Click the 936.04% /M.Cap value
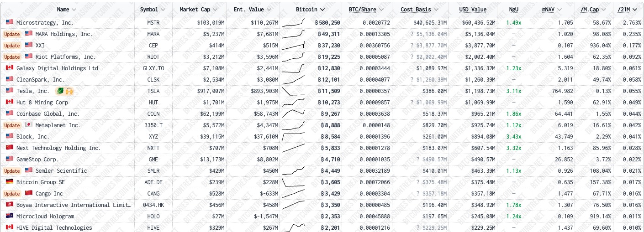Screen dimensions: 644x232 click(x=600, y=45)
